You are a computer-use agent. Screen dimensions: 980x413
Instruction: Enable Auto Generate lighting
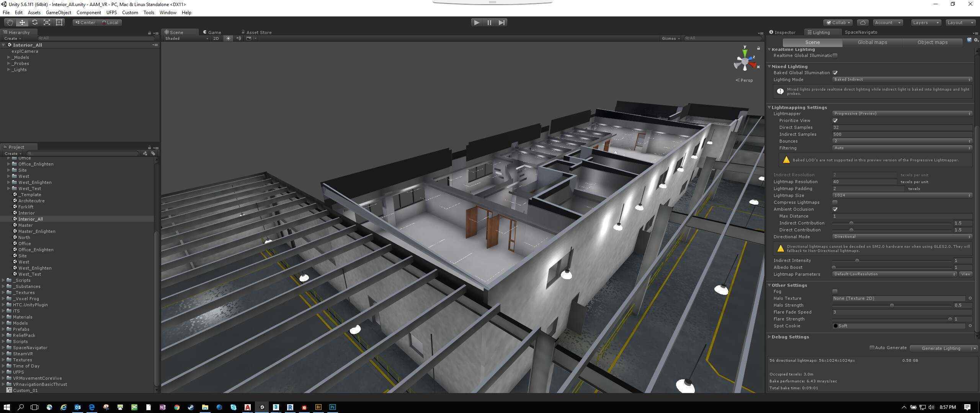click(x=872, y=348)
